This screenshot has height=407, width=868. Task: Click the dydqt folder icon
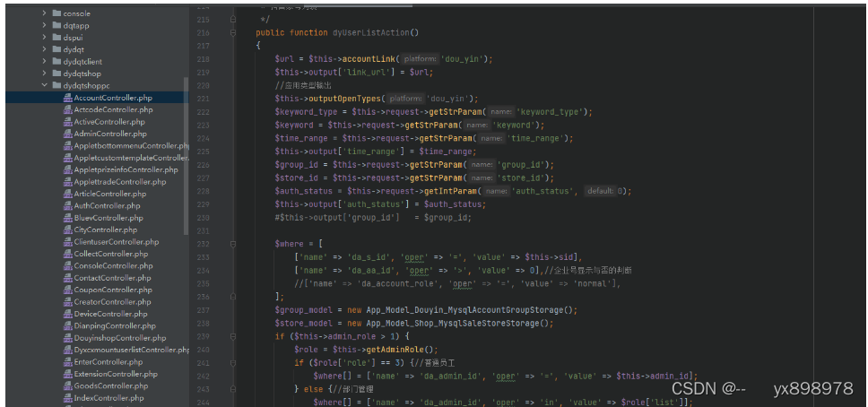pos(56,49)
